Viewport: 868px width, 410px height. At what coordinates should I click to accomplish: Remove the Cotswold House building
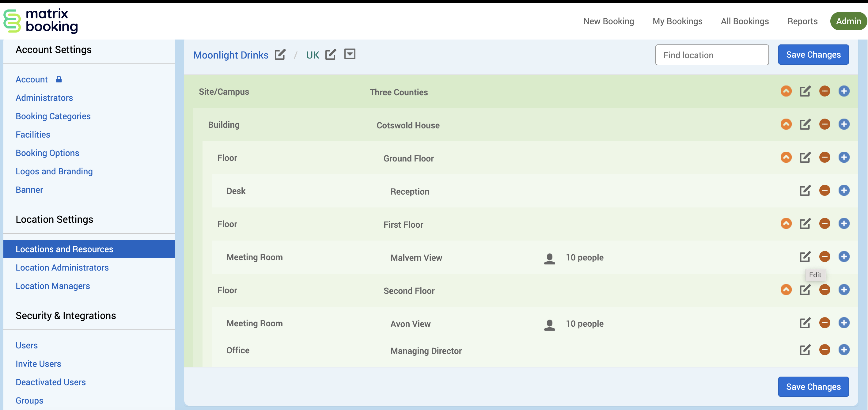[x=824, y=124]
